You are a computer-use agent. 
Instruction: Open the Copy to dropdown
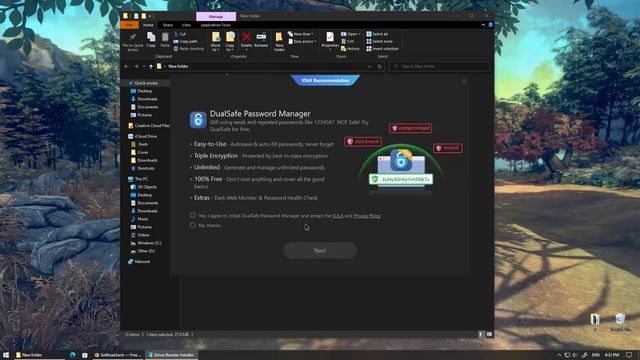pos(230,42)
